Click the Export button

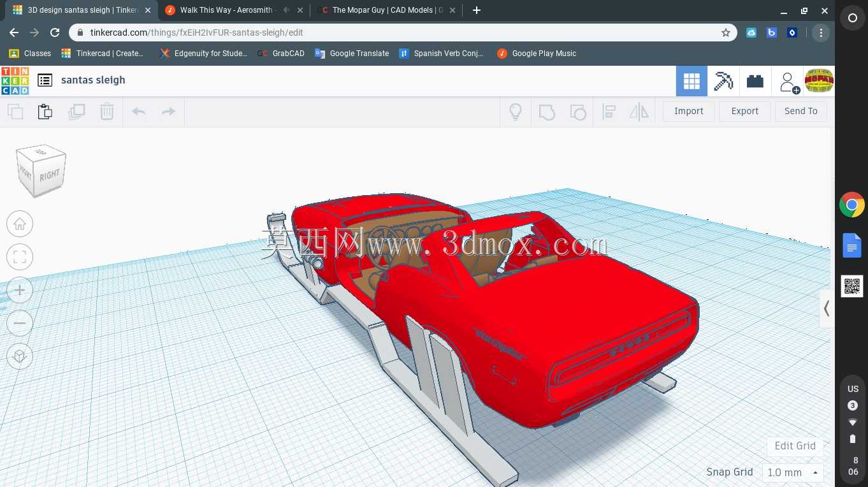[745, 111]
